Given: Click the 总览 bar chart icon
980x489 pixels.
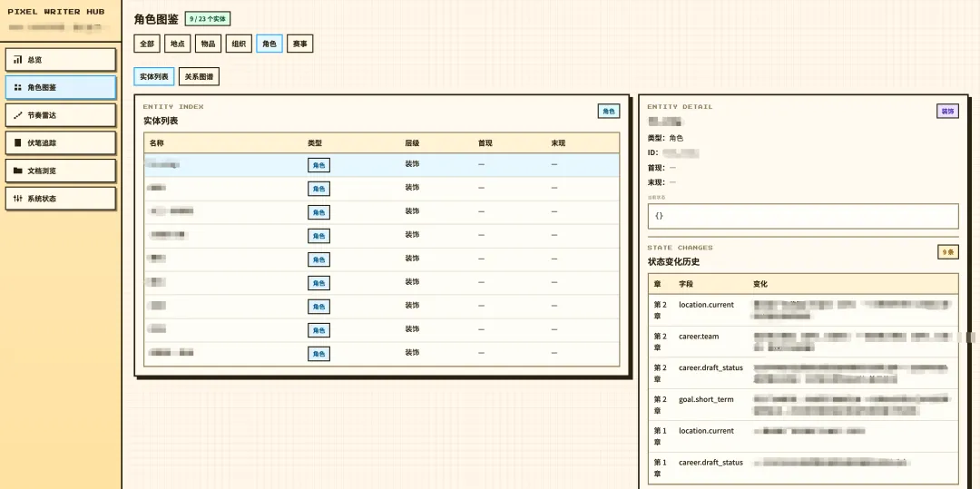Looking at the screenshot, I should [x=17, y=60].
